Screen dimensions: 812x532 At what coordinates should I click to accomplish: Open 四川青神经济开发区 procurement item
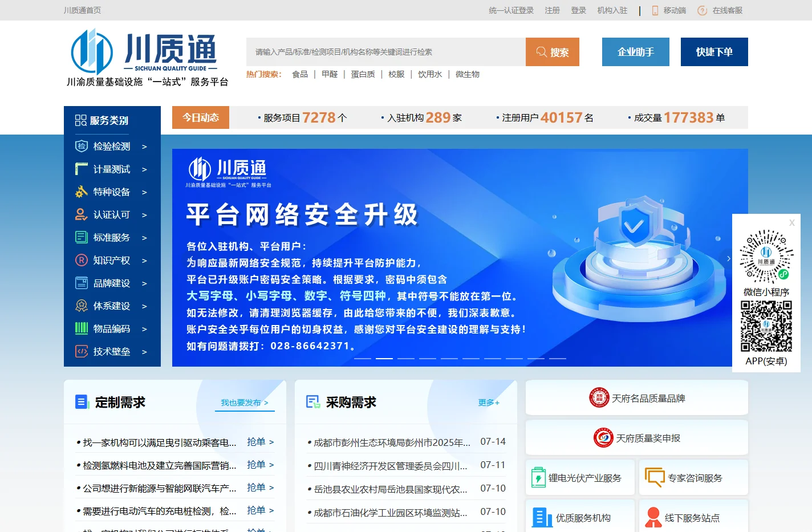click(x=391, y=466)
